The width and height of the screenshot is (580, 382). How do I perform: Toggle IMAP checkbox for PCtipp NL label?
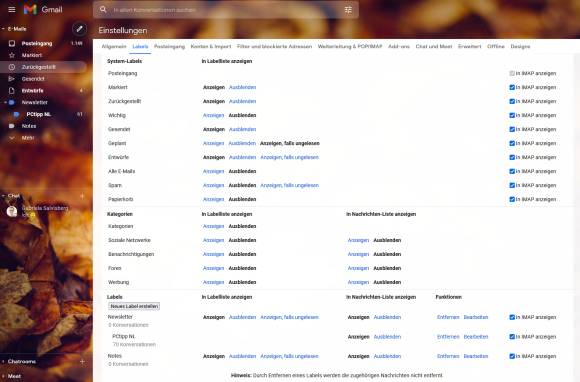pos(512,337)
